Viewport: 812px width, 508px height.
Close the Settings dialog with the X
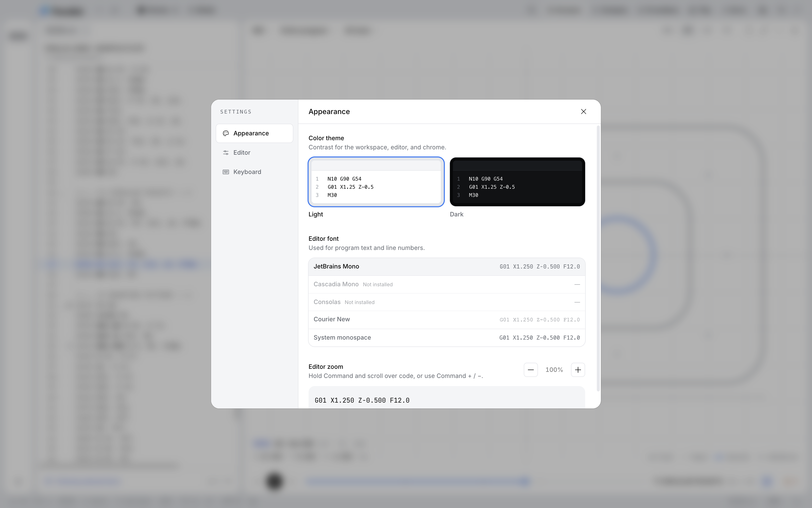pyautogui.click(x=584, y=112)
